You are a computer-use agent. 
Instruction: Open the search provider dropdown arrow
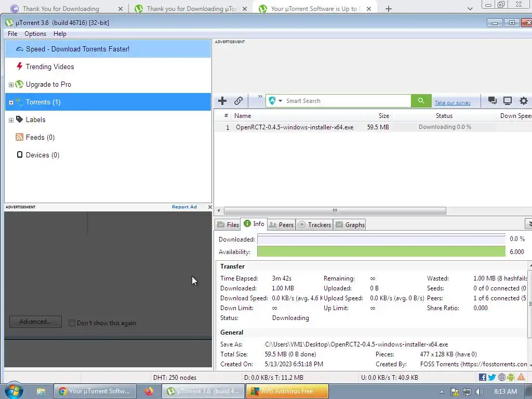280,101
